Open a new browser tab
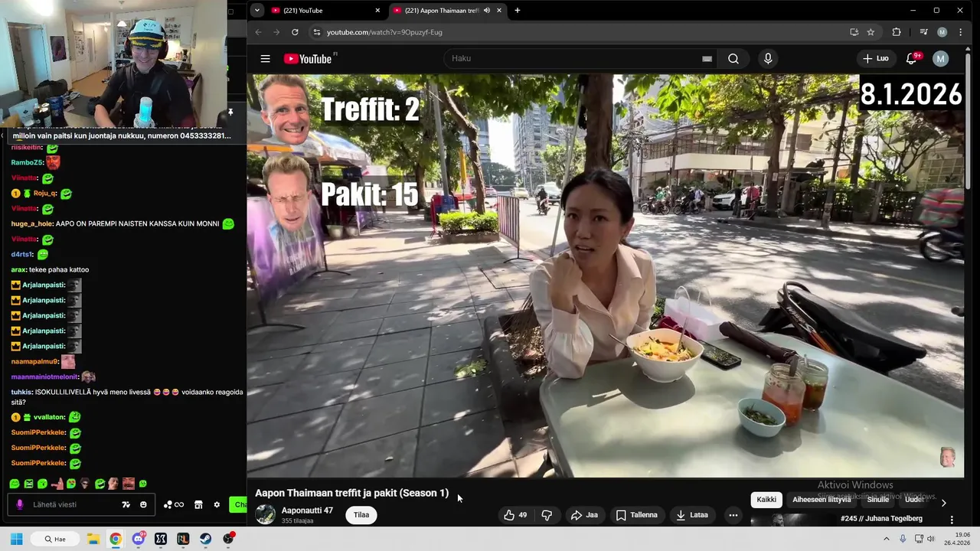Screen dimensions: 980x551 (518, 10)
